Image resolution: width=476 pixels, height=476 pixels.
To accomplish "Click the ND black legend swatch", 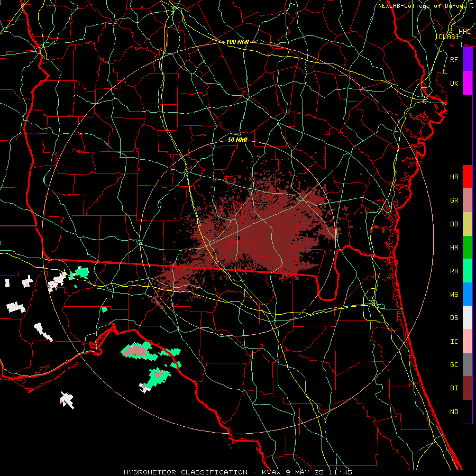I will [467, 411].
